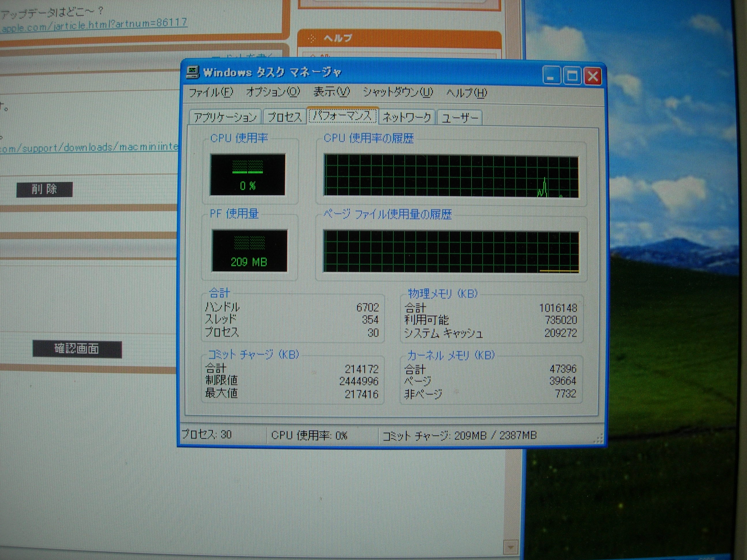Switch to the アプリケーション tab
747x560 pixels.
click(225, 117)
